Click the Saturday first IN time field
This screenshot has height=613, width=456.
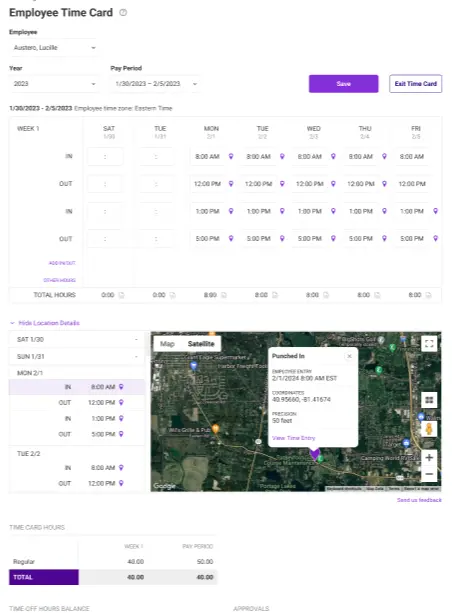(x=105, y=157)
